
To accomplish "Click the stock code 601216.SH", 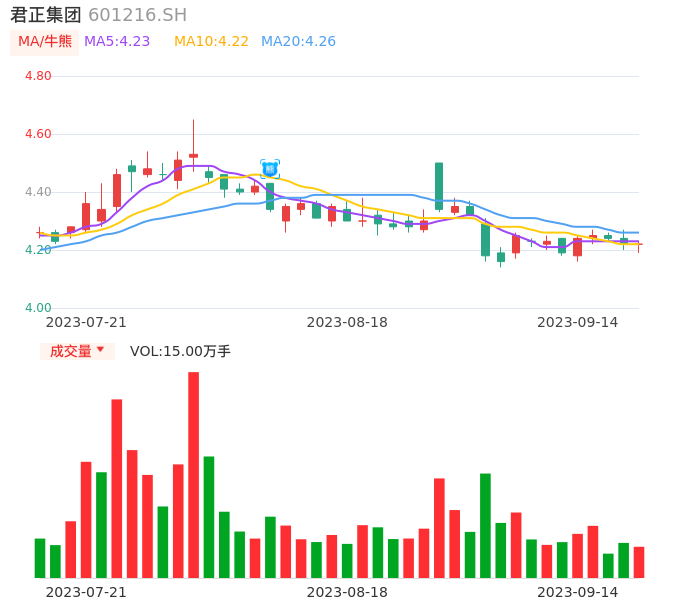I will pyautogui.click(x=137, y=15).
